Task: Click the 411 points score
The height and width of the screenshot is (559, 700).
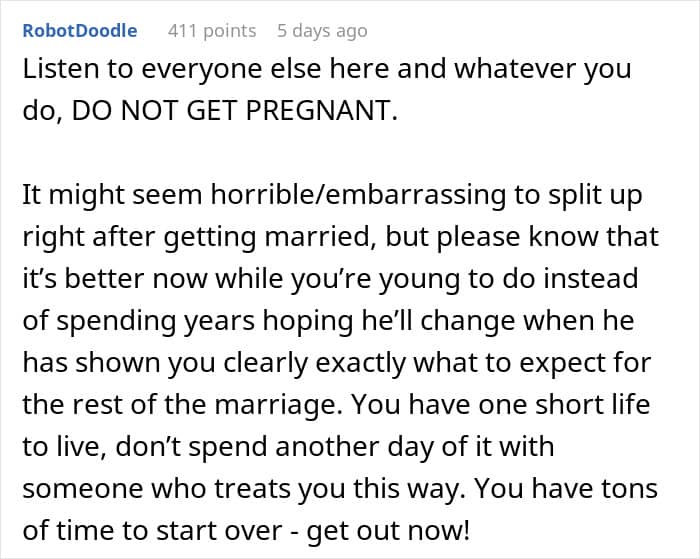Action: point(212,31)
